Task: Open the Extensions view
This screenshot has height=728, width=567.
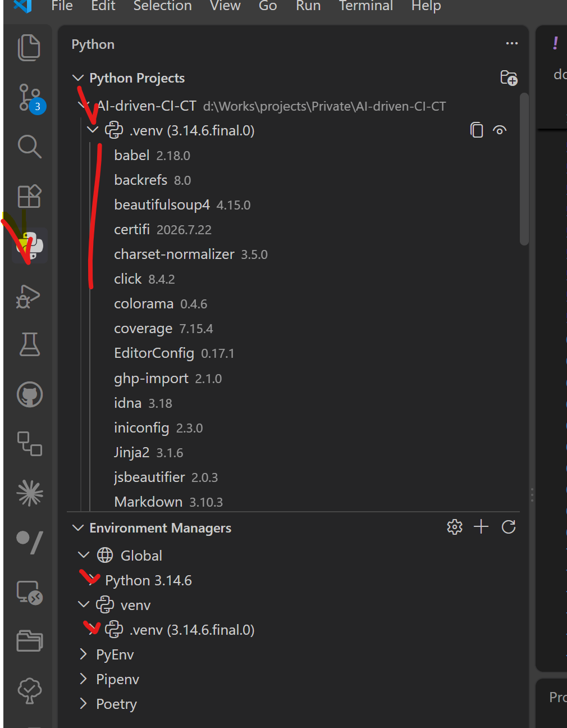Action: point(29,196)
